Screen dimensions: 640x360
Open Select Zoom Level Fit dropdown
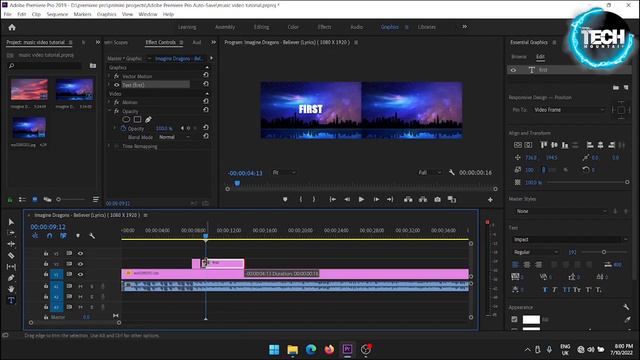284,173
